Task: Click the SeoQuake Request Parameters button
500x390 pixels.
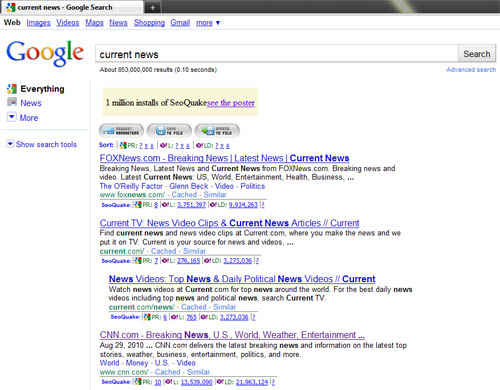Action: (121, 131)
